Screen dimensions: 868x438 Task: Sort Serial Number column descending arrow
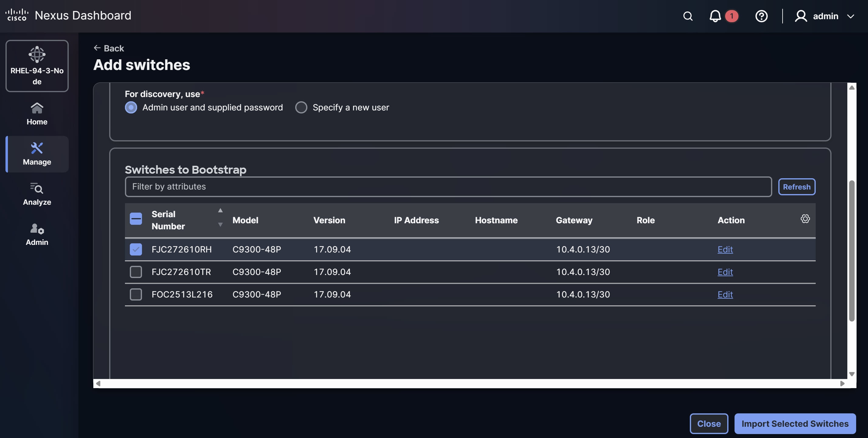(220, 224)
